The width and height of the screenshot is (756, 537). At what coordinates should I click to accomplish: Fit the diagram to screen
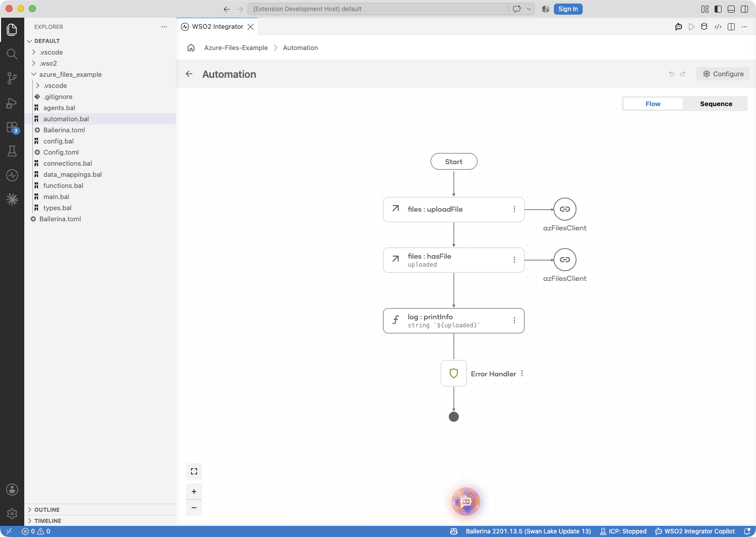click(194, 471)
